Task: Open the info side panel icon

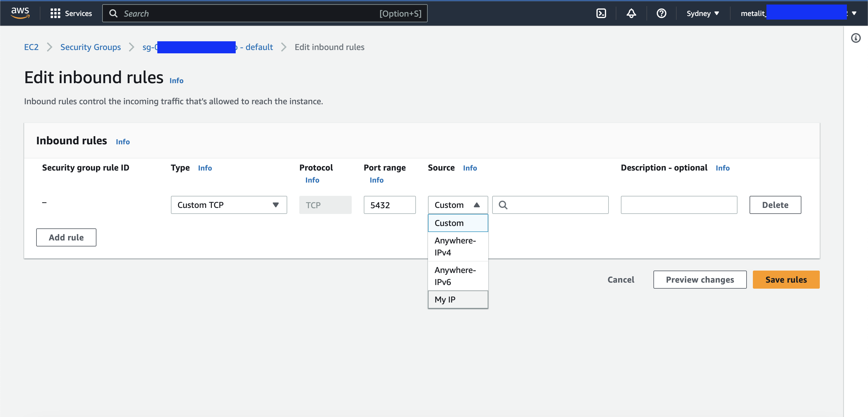Action: tap(856, 38)
